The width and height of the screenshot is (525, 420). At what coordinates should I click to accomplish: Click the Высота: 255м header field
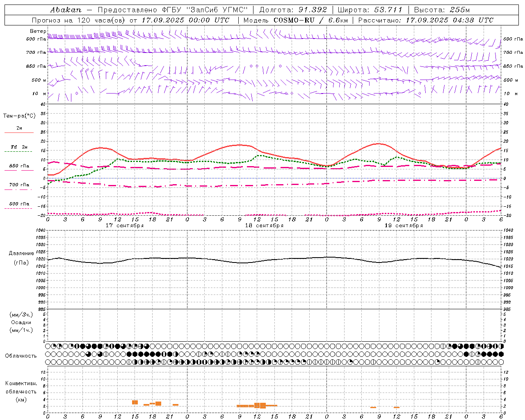click(442, 10)
